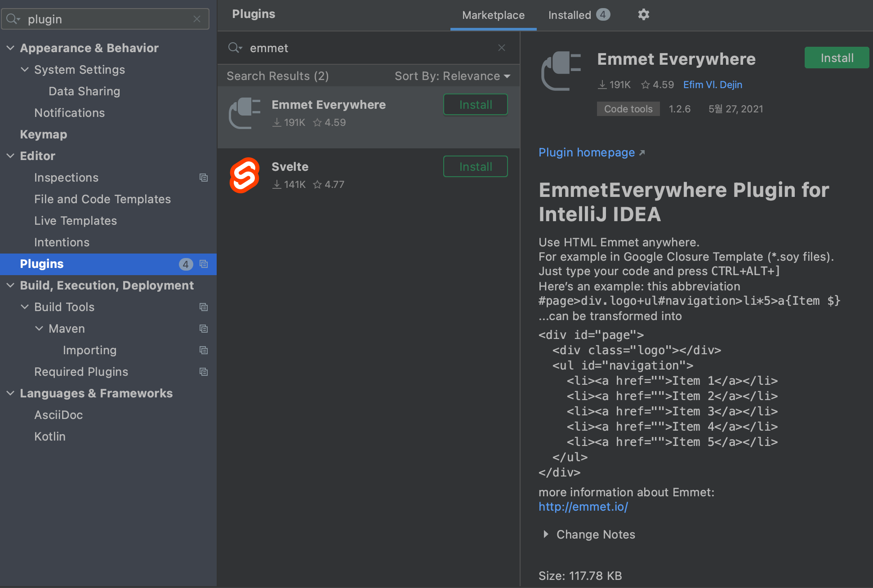Click the Svelte plugin logo icon
873x588 pixels.
point(245,175)
